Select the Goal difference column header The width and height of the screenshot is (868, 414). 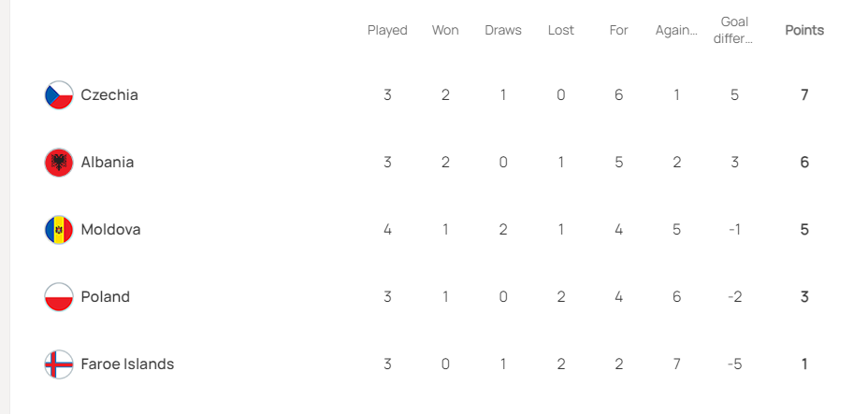click(x=734, y=31)
